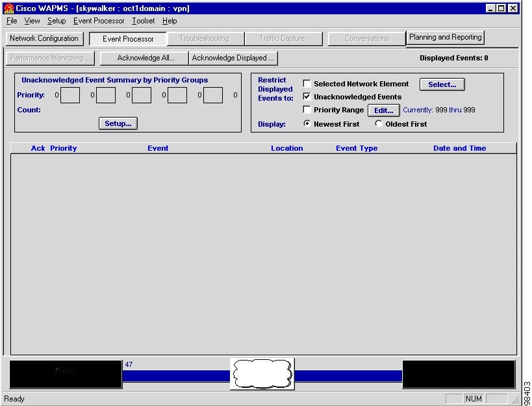Click the right black endpoint box
The width and height of the screenshot is (532, 406).
(x=459, y=374)
